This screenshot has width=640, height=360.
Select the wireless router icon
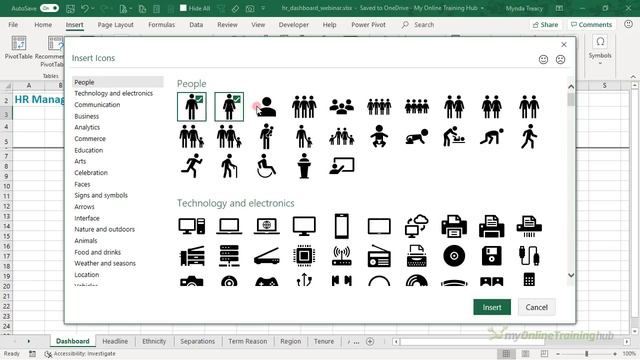click(x=342, y=256)
